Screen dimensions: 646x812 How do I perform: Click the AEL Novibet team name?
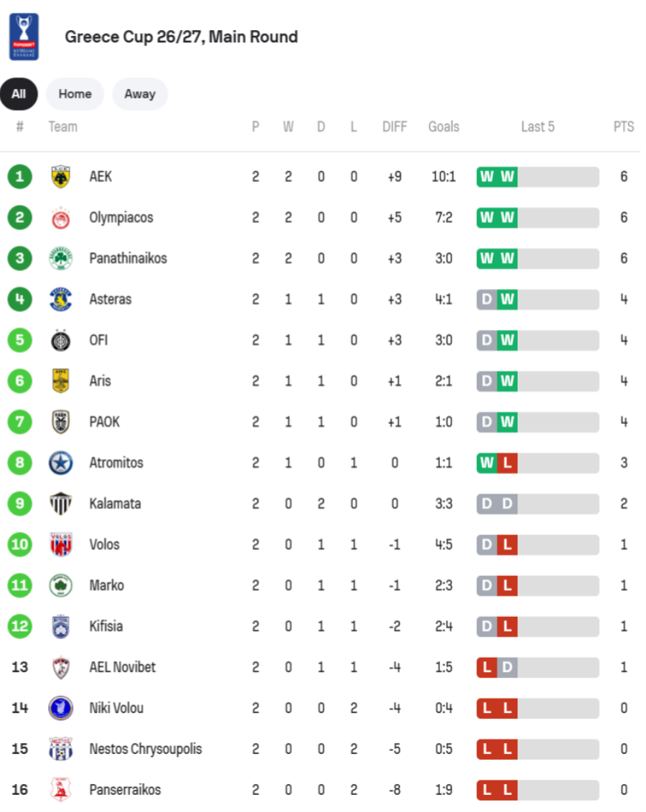pos(122,667)
